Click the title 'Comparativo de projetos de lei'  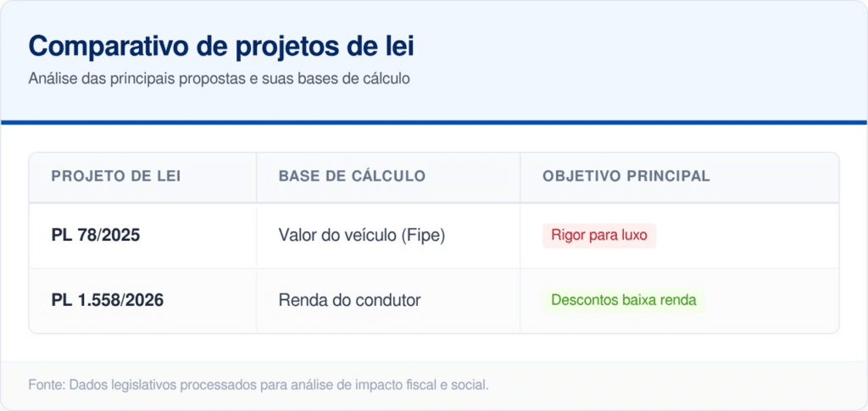point(221,46)
